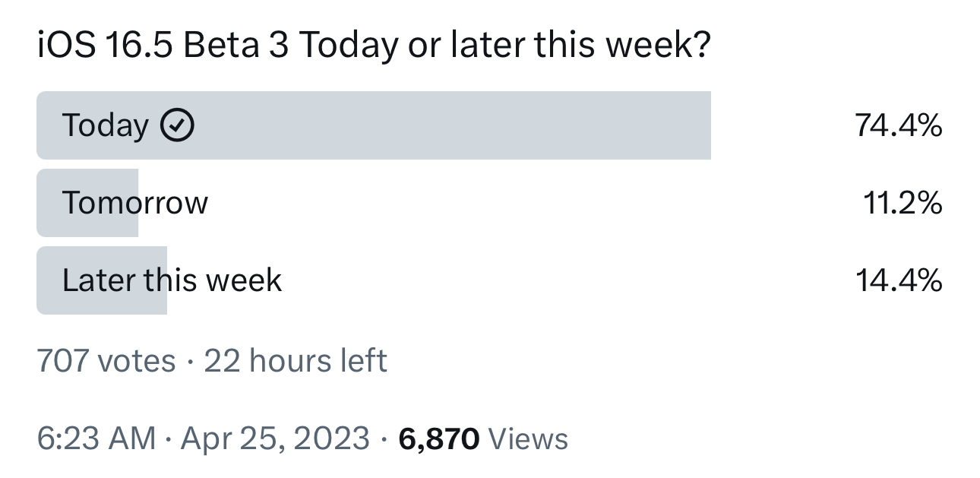Screen dimensions: 980x478
Task: Click the 74.4% result percentage
Action: pos(898,125)
